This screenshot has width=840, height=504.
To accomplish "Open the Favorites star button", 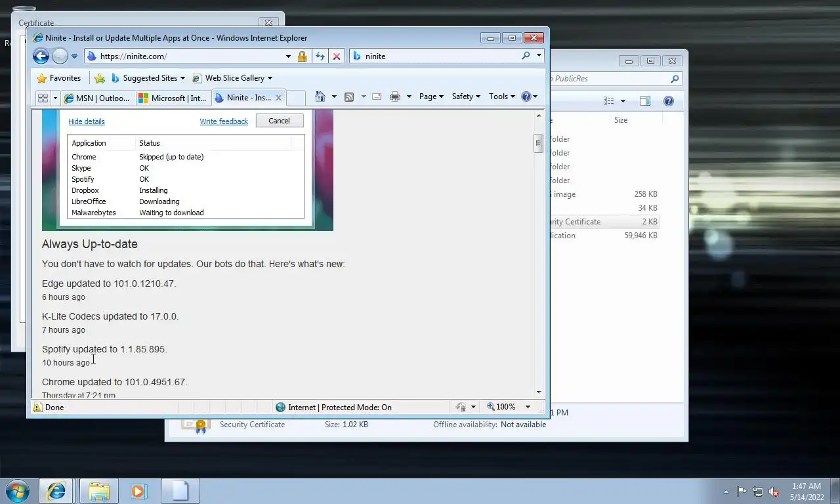I will pyautogui.click(x=59, y=78).
